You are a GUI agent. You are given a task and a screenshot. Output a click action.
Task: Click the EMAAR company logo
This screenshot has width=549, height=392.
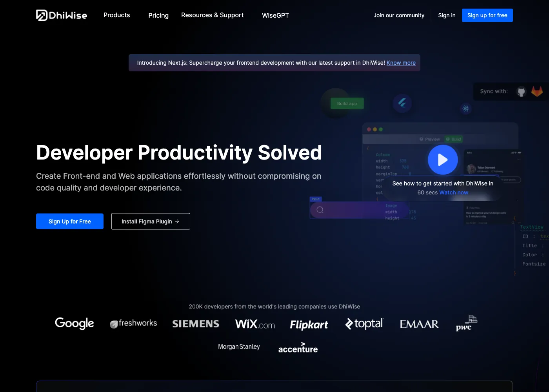tap(419, 324)
